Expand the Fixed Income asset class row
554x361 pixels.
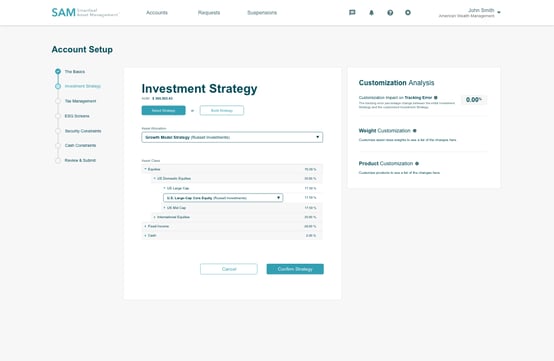click(x=232, y=226)
